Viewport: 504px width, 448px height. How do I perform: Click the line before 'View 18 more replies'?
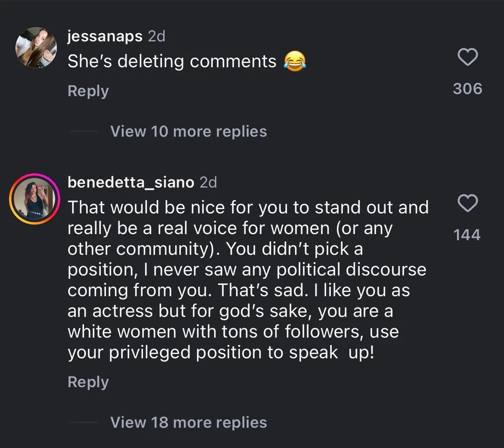(x=84, y=423)
